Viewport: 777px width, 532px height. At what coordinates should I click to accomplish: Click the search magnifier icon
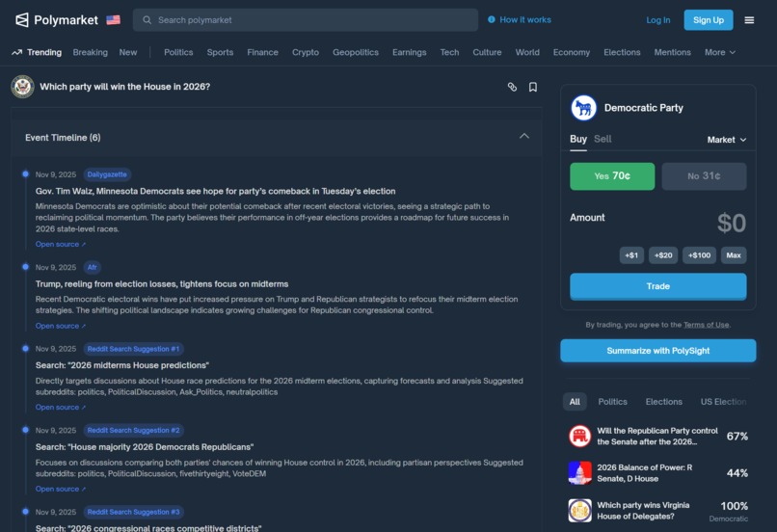coord(147,20)
